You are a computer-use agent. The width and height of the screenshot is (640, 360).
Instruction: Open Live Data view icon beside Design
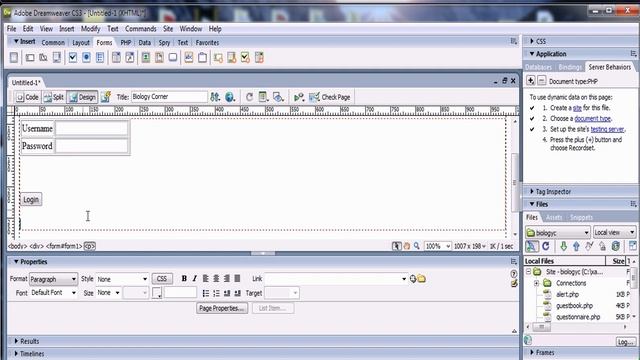[x=106, y=97]
